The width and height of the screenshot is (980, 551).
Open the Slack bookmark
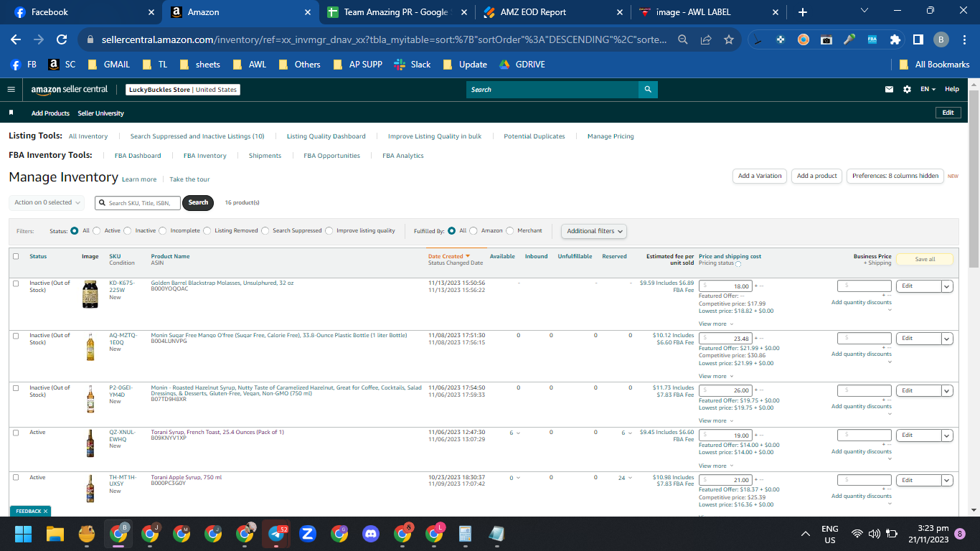pyautogui.click(x=413, y=65)
